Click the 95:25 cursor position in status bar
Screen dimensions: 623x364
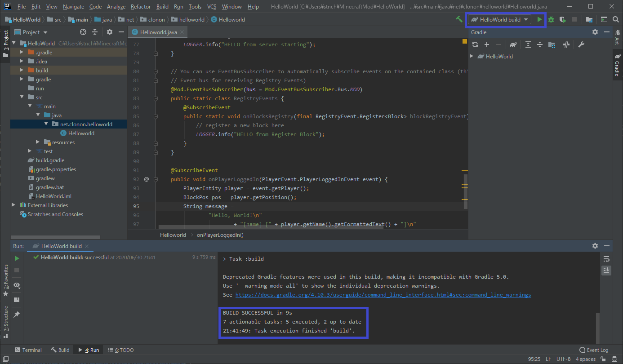[534, 359]
